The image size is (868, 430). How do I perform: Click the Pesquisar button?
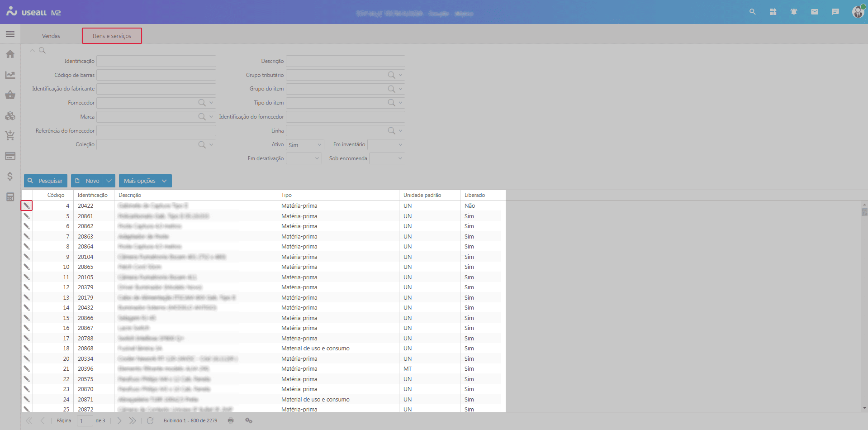[46, 181]
